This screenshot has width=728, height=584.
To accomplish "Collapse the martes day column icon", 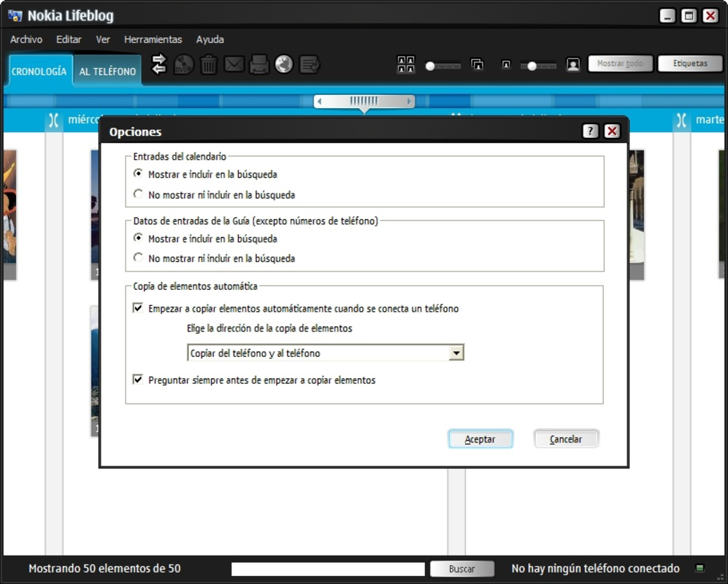I will point(681,120).
